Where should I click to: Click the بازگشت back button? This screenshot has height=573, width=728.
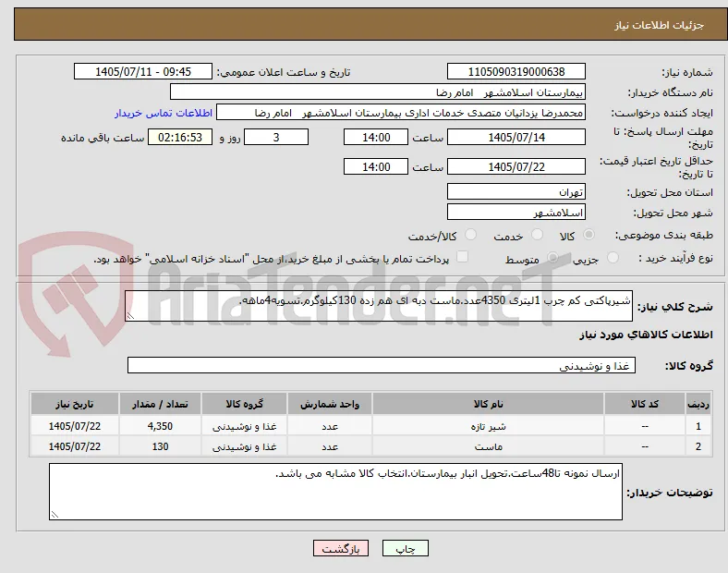pos(341,548)
